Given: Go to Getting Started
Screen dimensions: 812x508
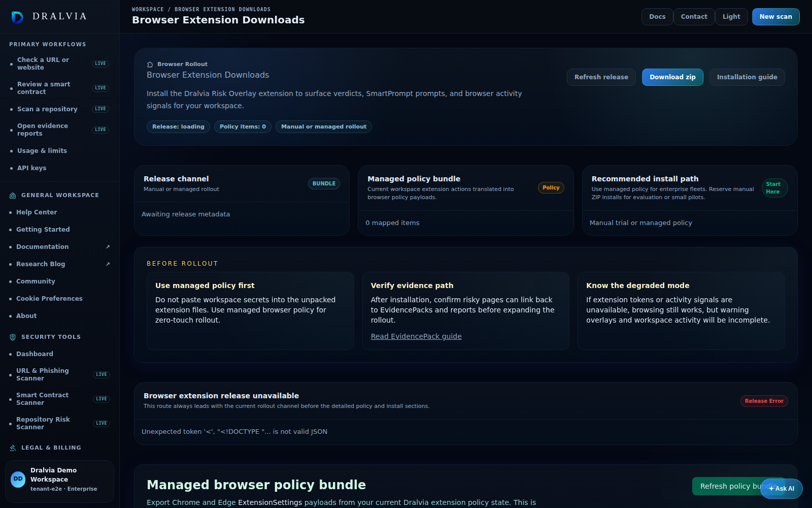Looking at the screenshot, I should click(60, 230).
